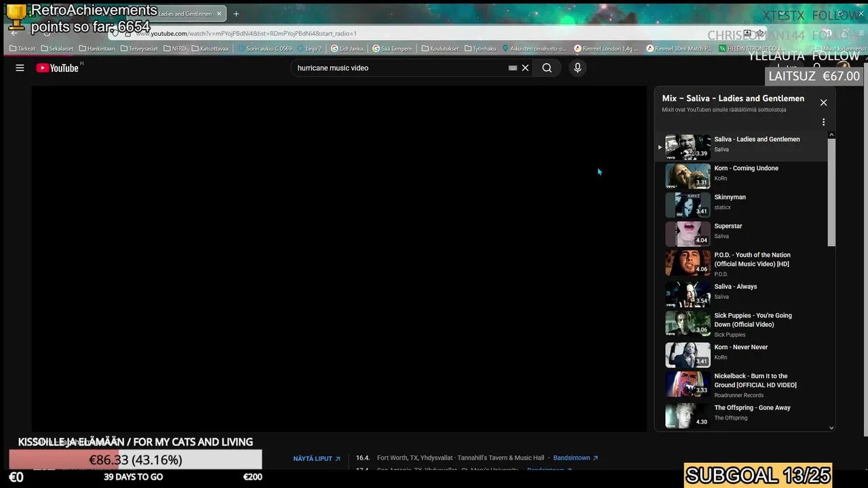This screenshot has height=488, width=868.
Task: Open the Rimmel London 1,4g bookmark
Action: [606, 49]
